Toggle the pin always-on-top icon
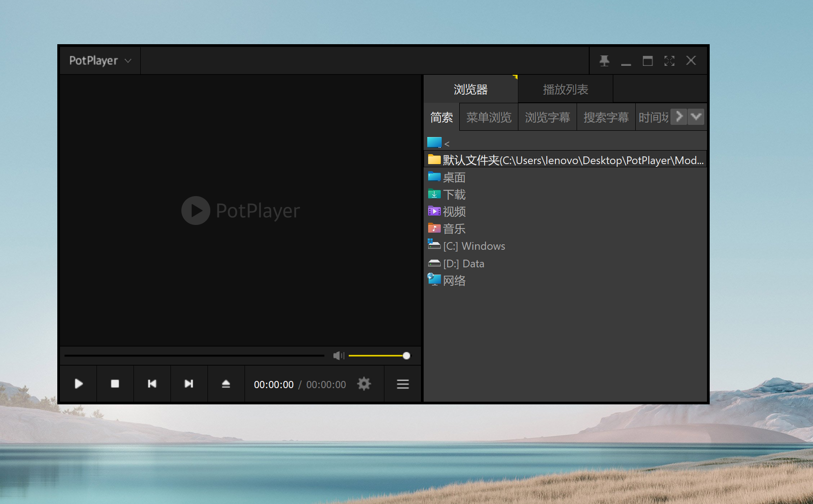 tap(604, 60)
